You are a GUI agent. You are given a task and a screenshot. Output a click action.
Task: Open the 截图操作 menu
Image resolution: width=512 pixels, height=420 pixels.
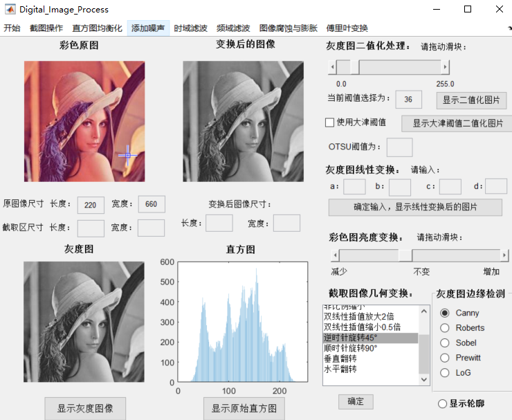(x=46, y=28)
